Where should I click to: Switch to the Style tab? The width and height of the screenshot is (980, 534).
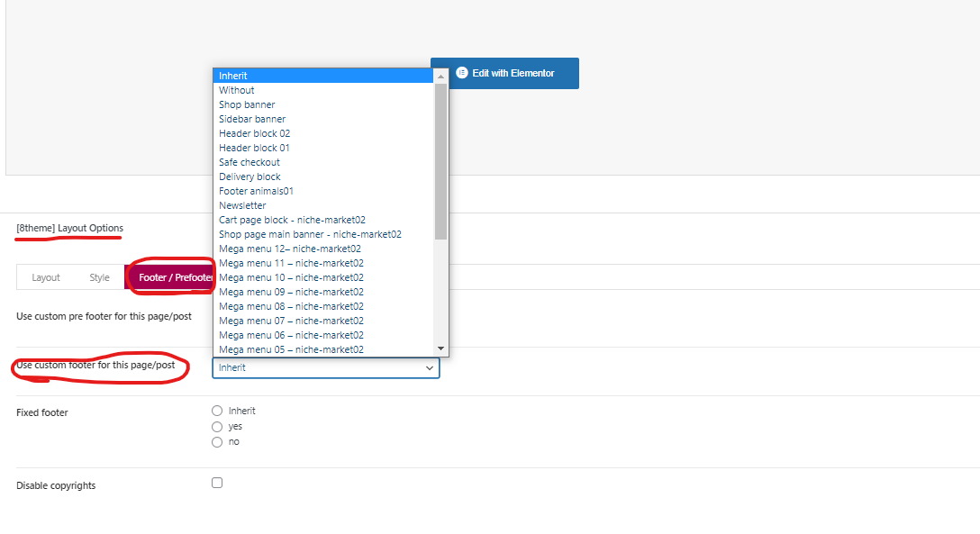pyautogui.click(x=99, y=277)
